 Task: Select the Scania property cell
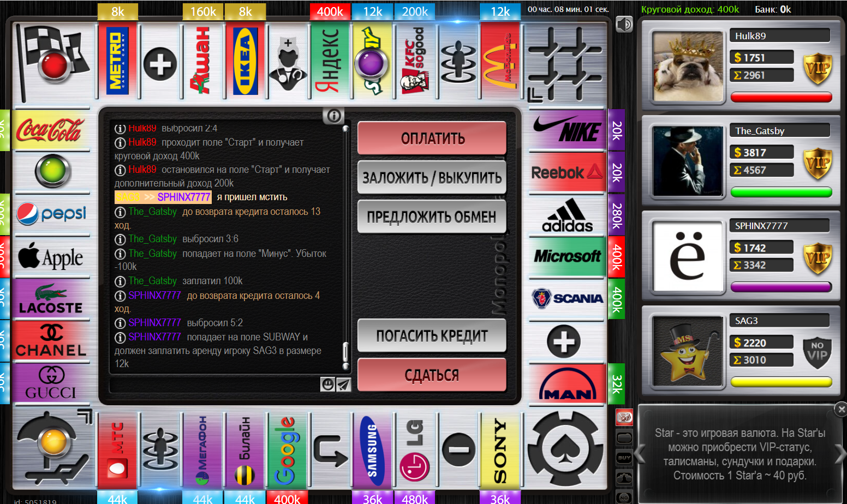tap(568, 299)
